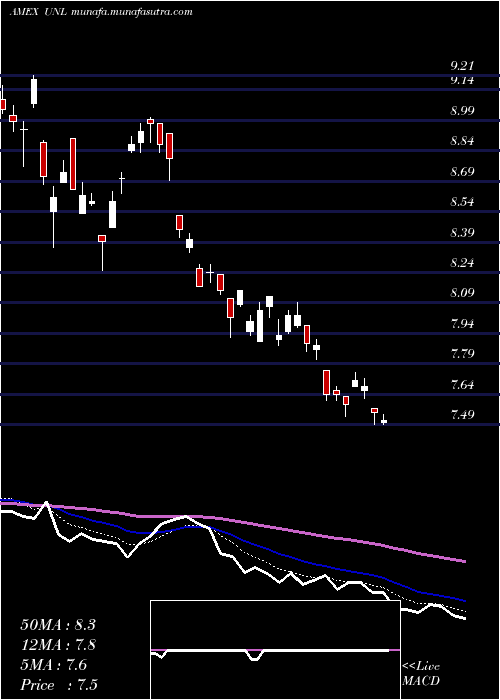This screenshot has height=700, width=500.
Task: Select the 8.24 price level label
Action: 462,262
